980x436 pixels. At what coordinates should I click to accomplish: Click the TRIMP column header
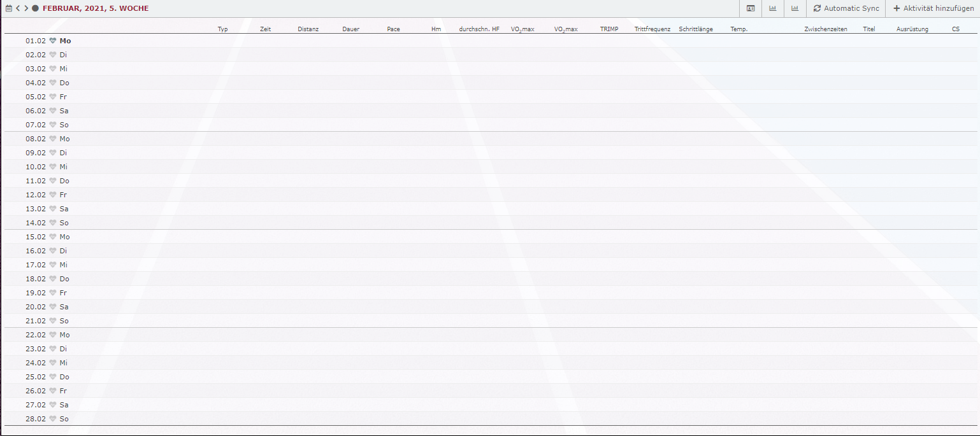click(x=609, y=29)
